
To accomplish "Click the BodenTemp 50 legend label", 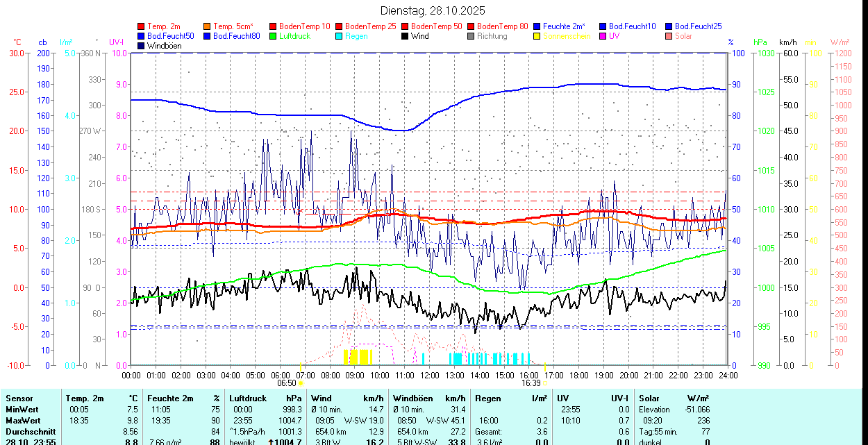I will [x=436, y=26].
